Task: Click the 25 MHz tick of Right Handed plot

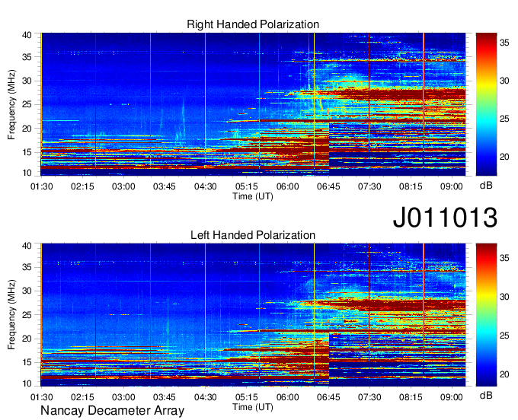Action: (x=27, y=104)
